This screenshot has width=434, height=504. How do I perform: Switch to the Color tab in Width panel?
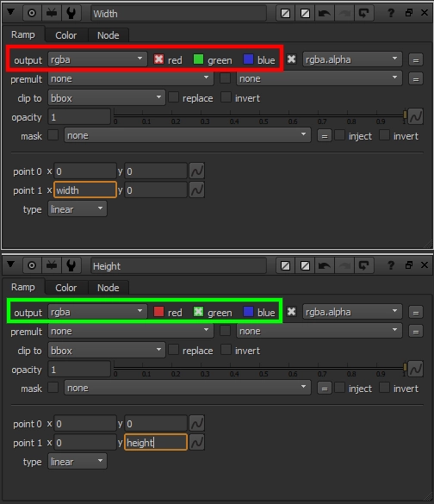point(66,35)
